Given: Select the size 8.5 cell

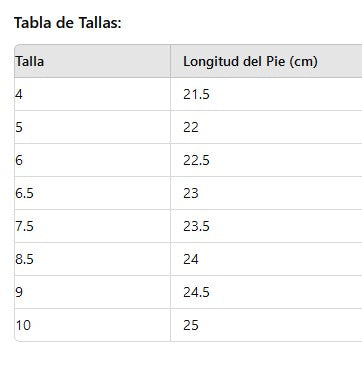Looking at the screenshot, I should [92, 259].
